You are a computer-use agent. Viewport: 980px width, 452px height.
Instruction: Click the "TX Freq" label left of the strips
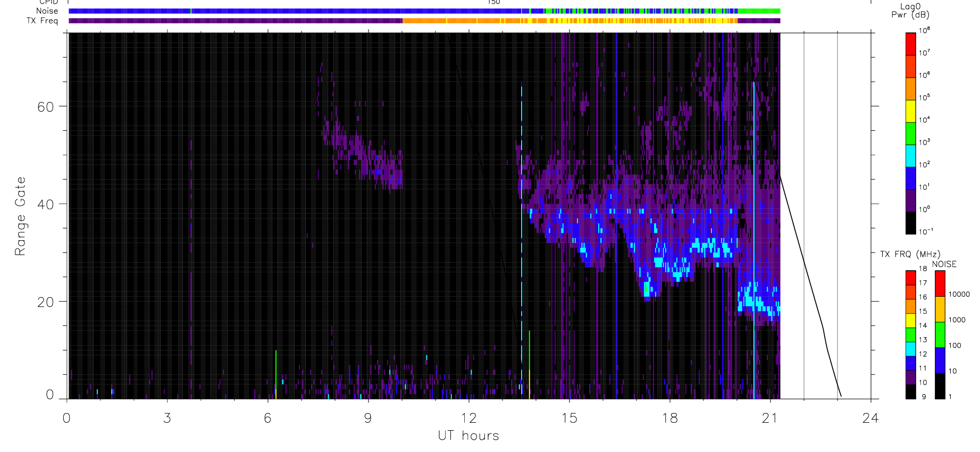coord(42,21)
